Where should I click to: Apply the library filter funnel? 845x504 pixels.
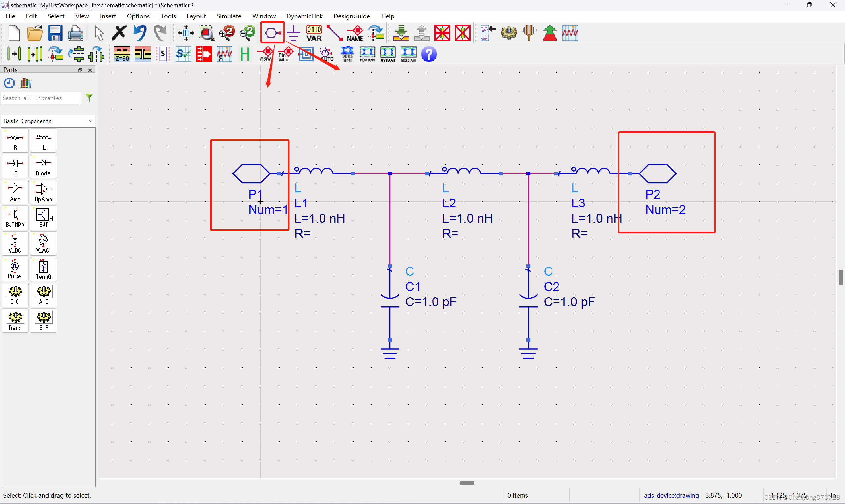(89, 98)
